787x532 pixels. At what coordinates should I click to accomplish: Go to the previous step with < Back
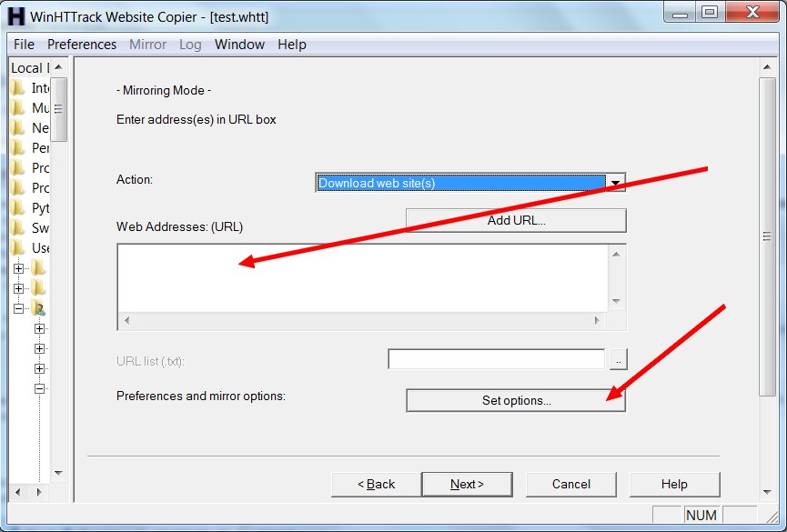coord(376,484)
